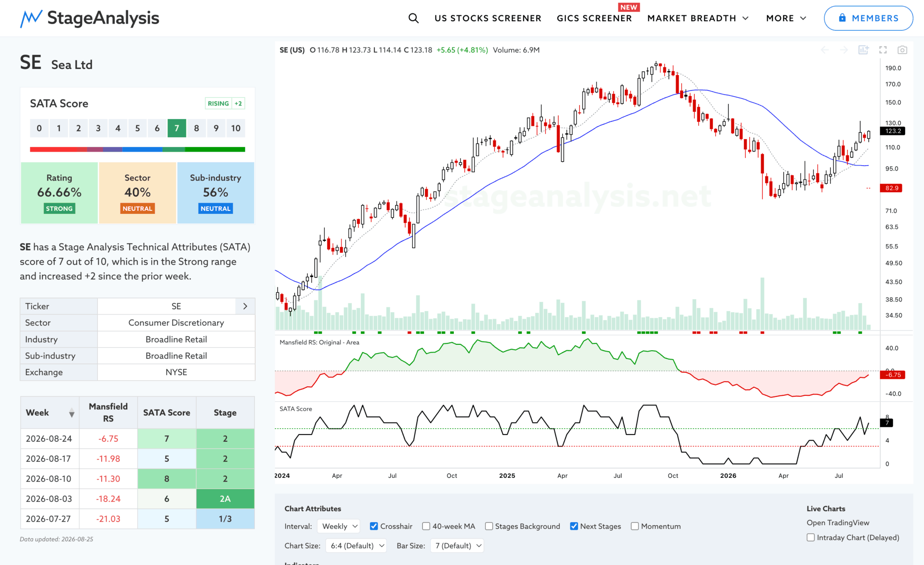Image resolution: width=924 pixels, height=565 pixels.
Task: Click the Rating 66.66% card
Action: pos(59,193)
